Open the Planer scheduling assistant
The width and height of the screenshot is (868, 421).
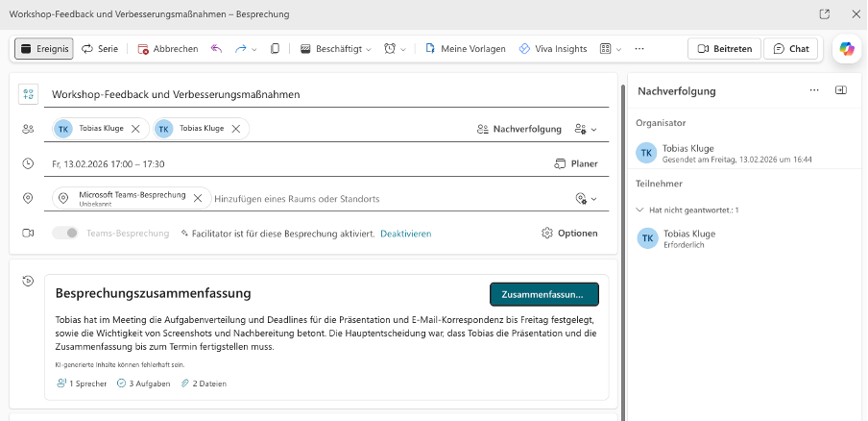[576, 164]
